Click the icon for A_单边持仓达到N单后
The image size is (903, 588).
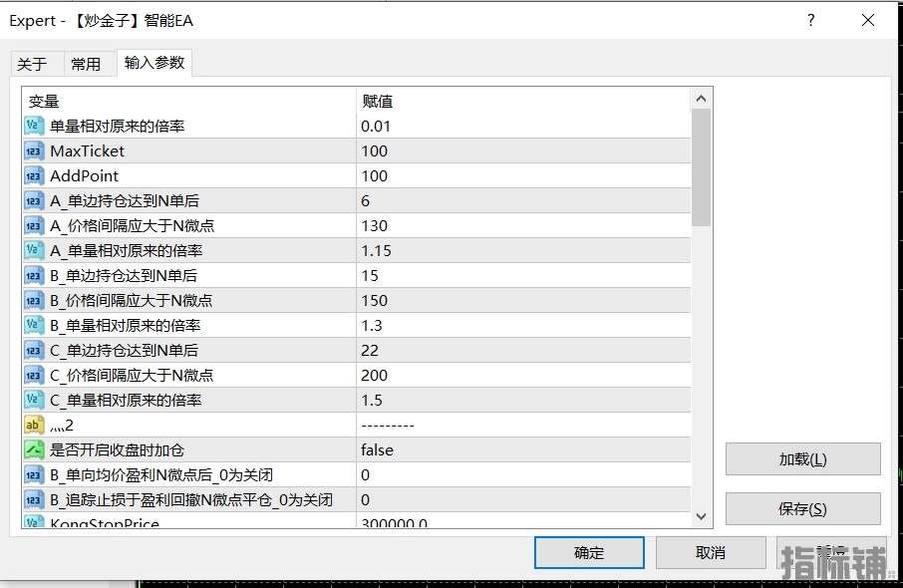coord(34,200)
